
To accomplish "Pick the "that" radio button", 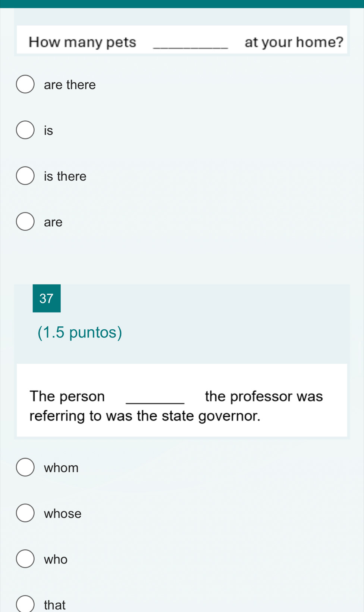I will [x=25, y=605].
